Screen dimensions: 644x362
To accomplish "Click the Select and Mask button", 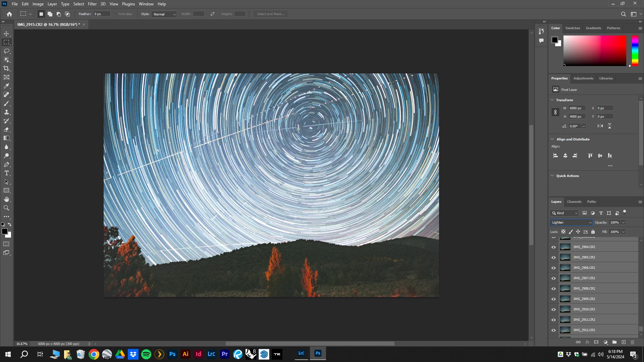I will [270, 14].
